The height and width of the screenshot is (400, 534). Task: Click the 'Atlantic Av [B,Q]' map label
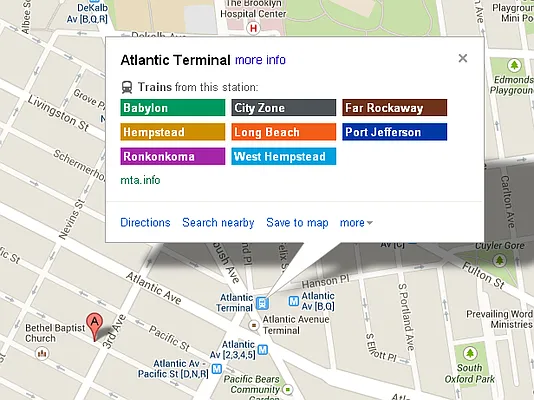(x=318, y=301)
